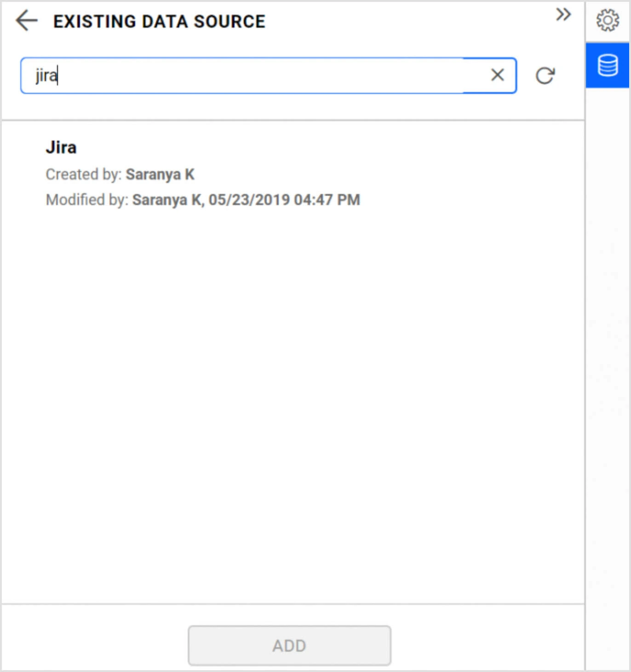Collapse the panel with the double chevron
The width and height of the screenshot is (631, 672).
tap(563, 15)
